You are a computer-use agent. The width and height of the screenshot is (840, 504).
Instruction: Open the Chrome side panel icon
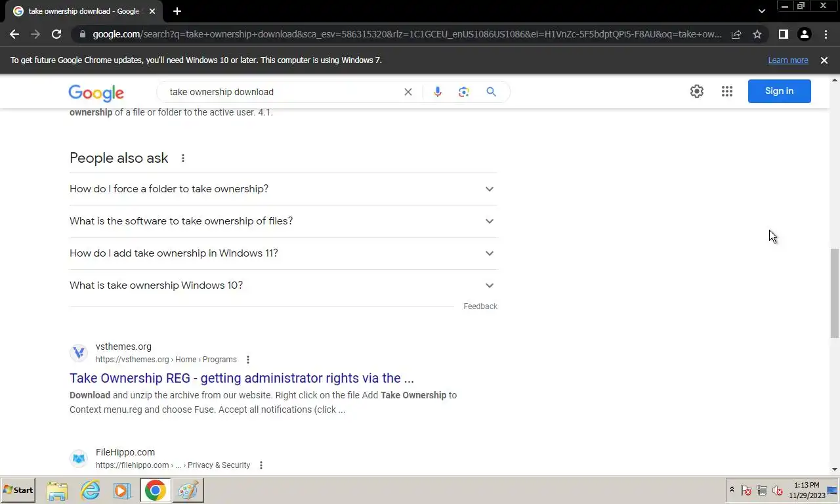[783, 34]
